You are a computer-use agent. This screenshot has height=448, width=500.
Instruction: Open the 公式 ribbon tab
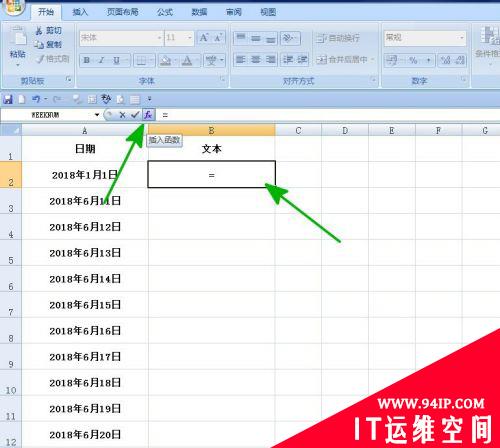tap(165, 12)
